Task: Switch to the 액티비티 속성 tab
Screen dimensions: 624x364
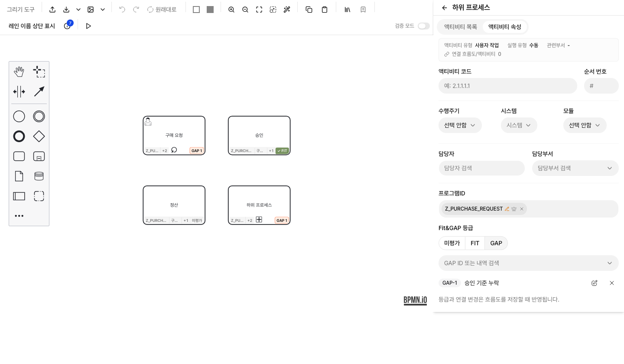Action: point(505,27)
